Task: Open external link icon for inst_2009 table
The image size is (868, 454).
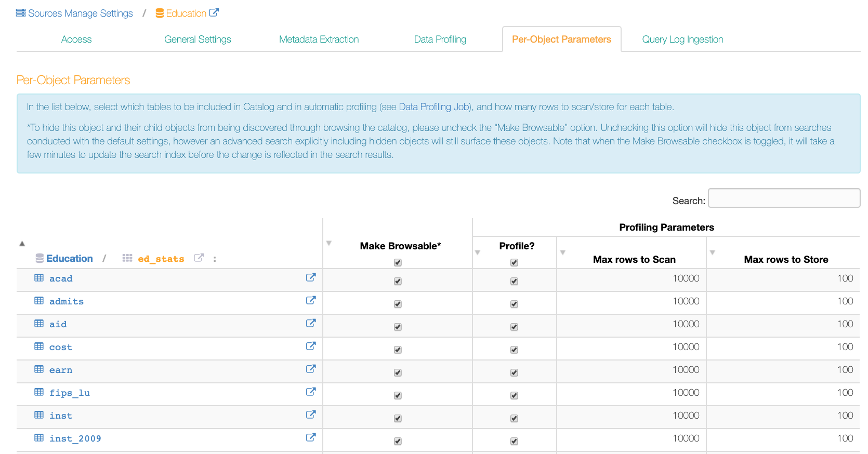Action: (x=311, y=437)
